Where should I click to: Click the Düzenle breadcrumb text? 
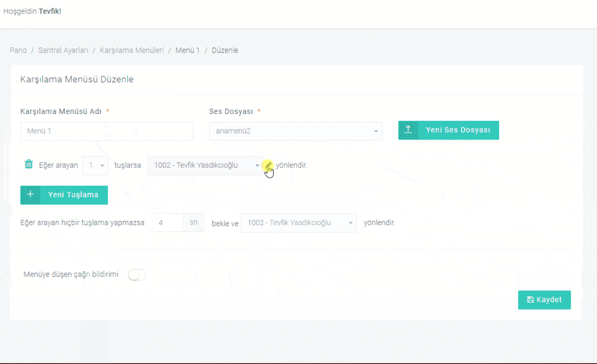tap(225, 50)
